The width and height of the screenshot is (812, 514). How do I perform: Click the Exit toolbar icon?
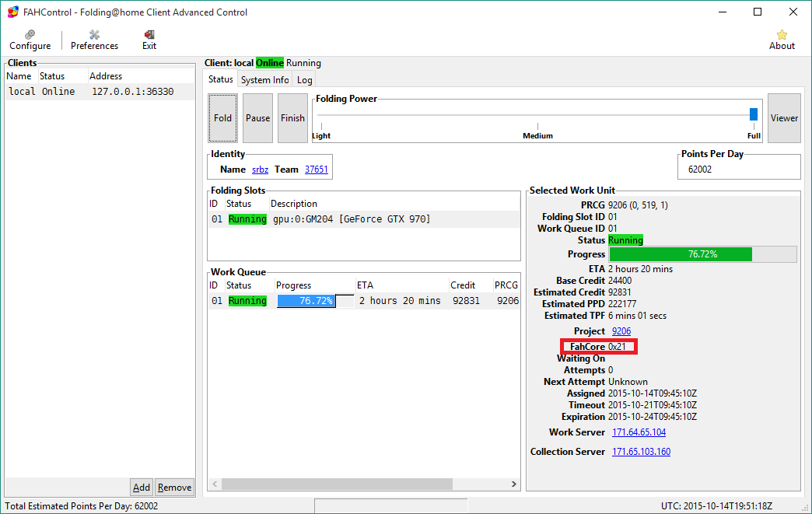tap(149, 40)
